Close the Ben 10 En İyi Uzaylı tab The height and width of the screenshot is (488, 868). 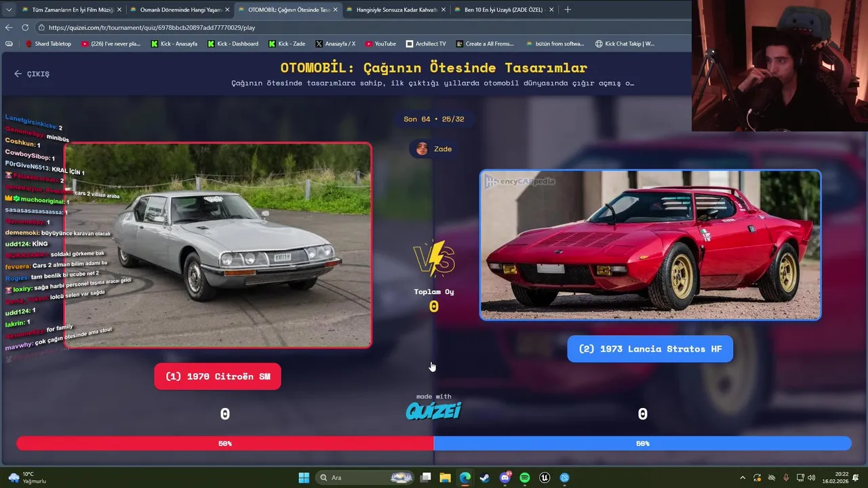(x=551, y=9)
